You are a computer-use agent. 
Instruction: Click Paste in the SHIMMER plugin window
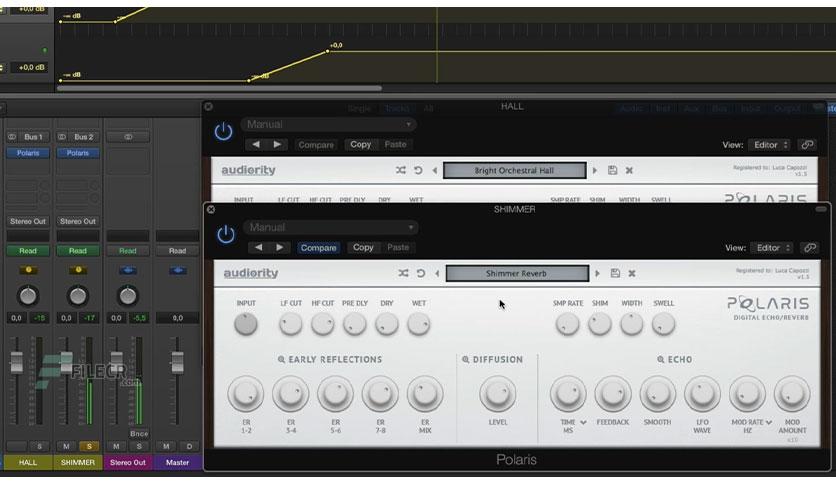point(398,247)
